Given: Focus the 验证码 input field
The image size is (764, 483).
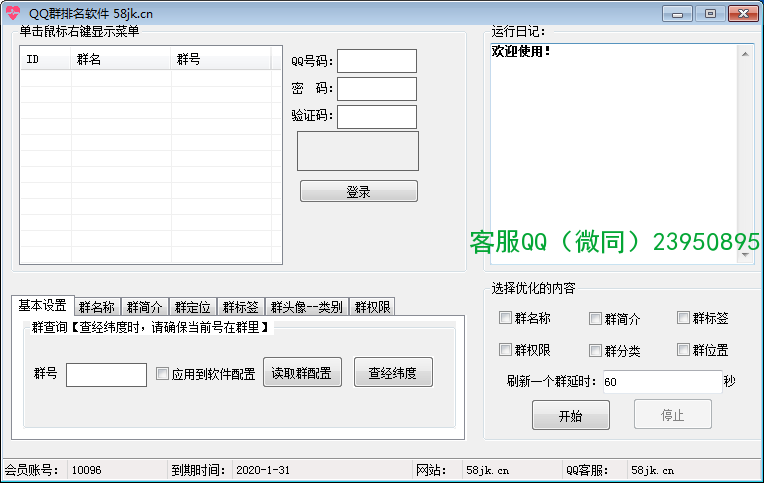Looking at the screenshot, I should click(377, 117).
